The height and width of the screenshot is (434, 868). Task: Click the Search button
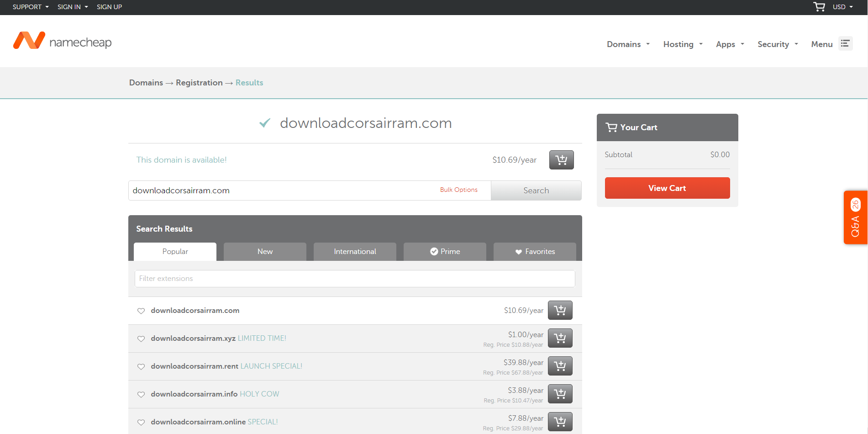(536, 191)
